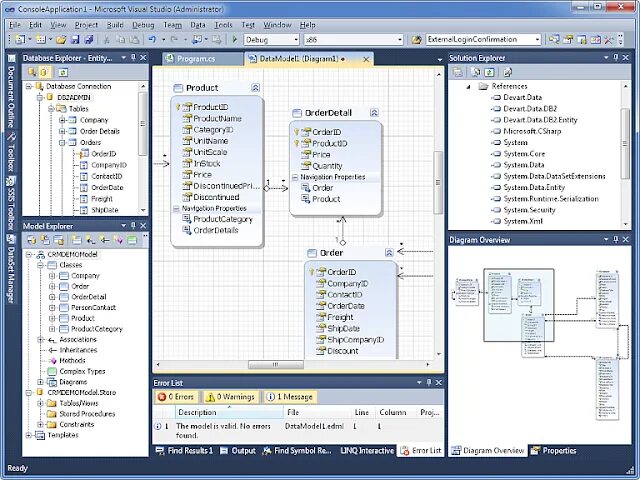Click the last icon in Solution Explorer toolbar
640x480 pixels.
pyautogui.click(x=507, y=72)
